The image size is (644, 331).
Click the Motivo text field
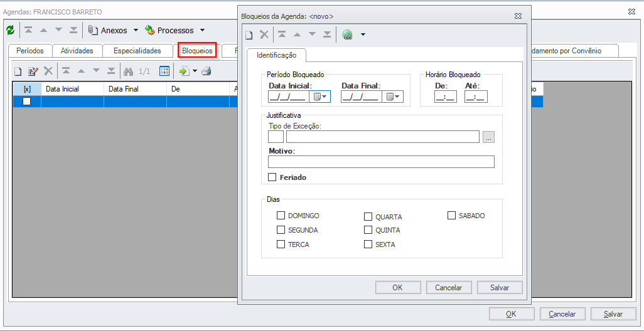(x=381, y=162)
